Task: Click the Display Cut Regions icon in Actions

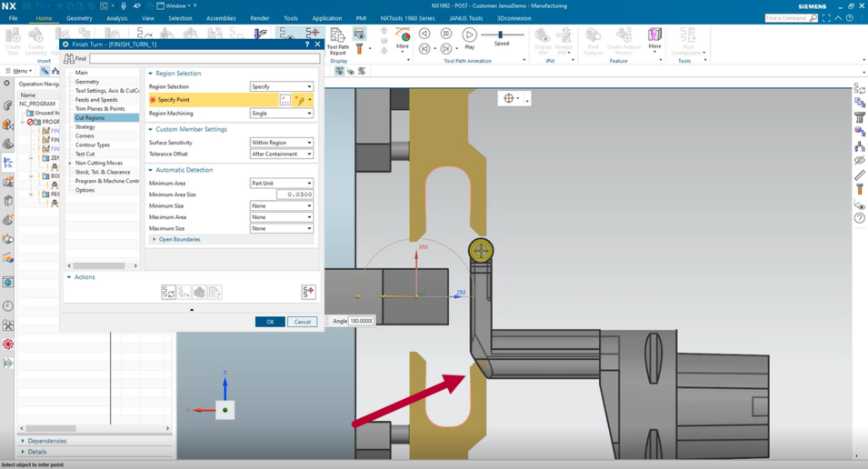Action: click(x=308, y=292)
